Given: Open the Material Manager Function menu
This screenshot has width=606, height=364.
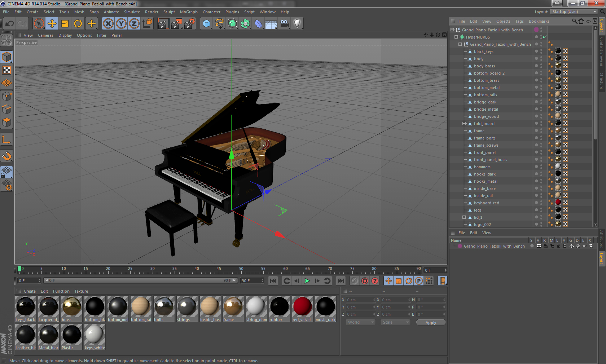Looking at the screenshot, I should point(61,291).
